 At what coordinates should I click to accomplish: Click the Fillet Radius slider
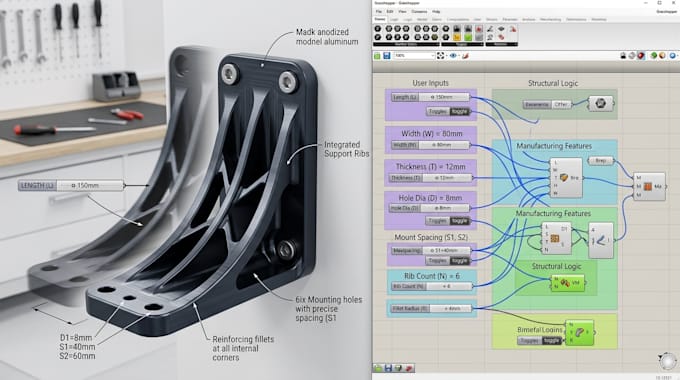pos(431,308)
